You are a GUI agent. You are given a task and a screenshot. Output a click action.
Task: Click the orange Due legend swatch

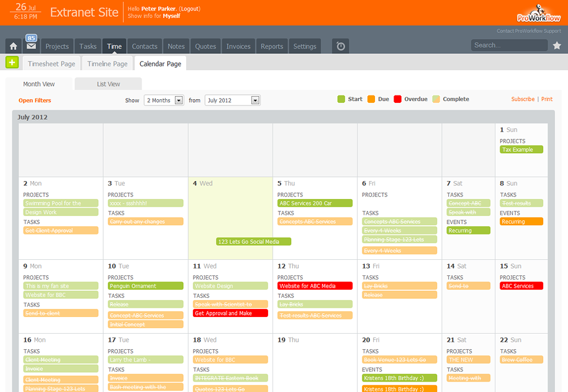coord(371,99)
